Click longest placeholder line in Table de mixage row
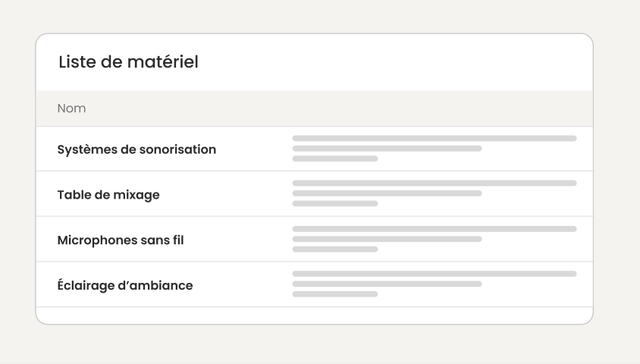The height and width of the screenshot is (364, 640). pyautogui.click(x=435, y=184)
